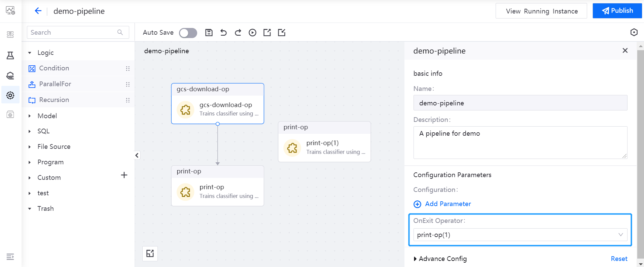Undo the last action
The width and height of the screenshot is (644, 267).
tap(223, 32)
